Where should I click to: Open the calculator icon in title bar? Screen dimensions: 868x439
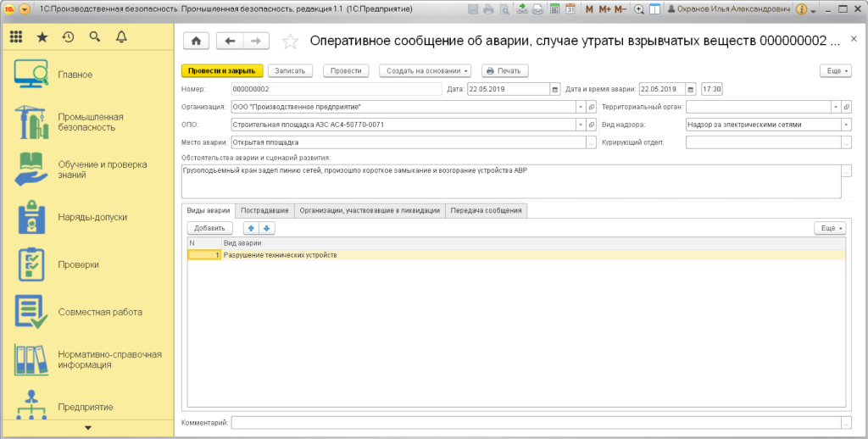[x=554, y=9]
